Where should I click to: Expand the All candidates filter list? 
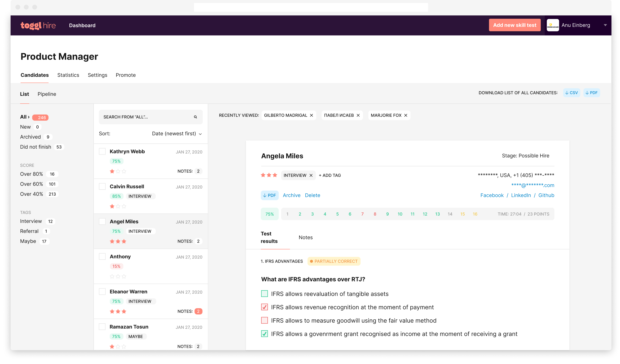pos(25,117)
